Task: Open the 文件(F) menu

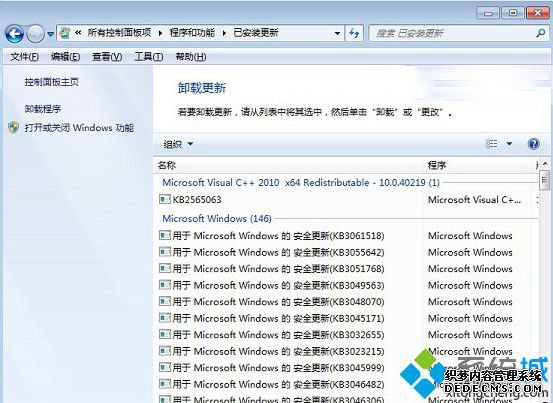Action: point(24,56)
